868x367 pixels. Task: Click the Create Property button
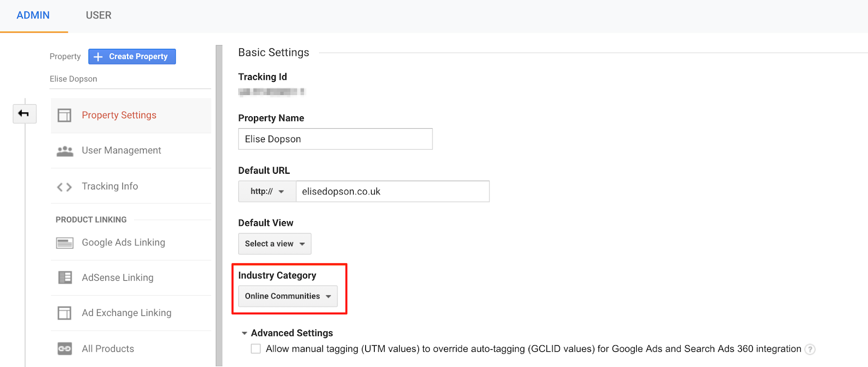[x=132, y=56]
